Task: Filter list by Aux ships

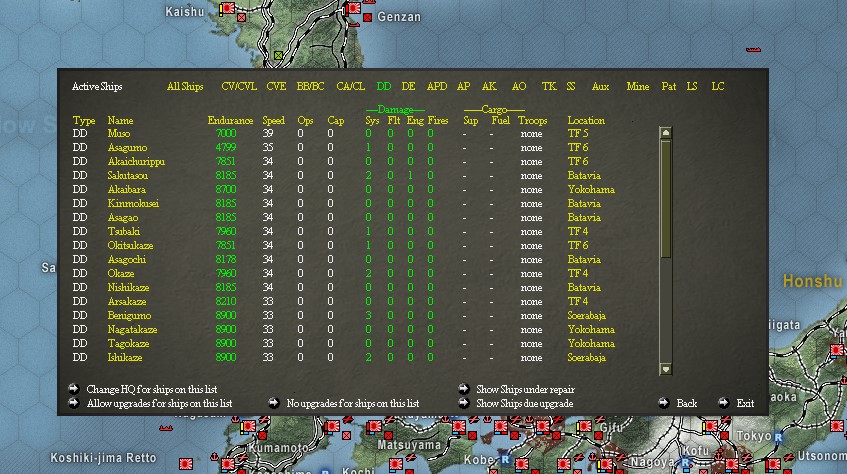Action: [x=600, y=86]
